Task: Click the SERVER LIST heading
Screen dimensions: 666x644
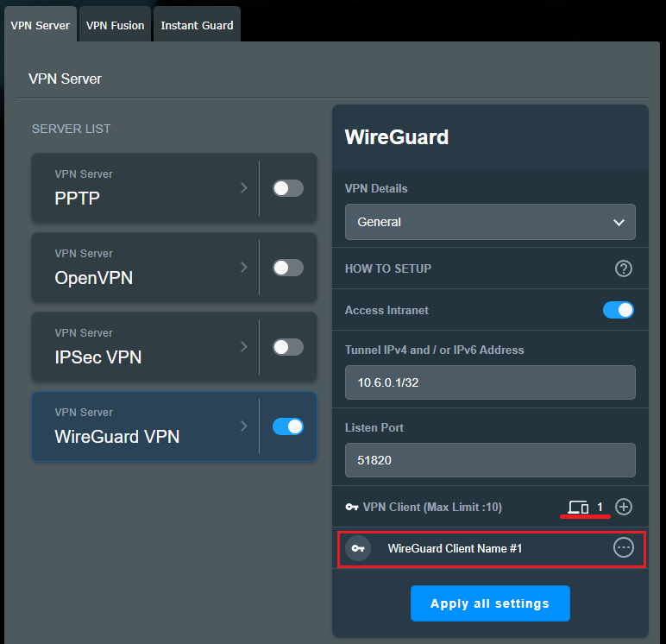Action: (x=72, y=129)
